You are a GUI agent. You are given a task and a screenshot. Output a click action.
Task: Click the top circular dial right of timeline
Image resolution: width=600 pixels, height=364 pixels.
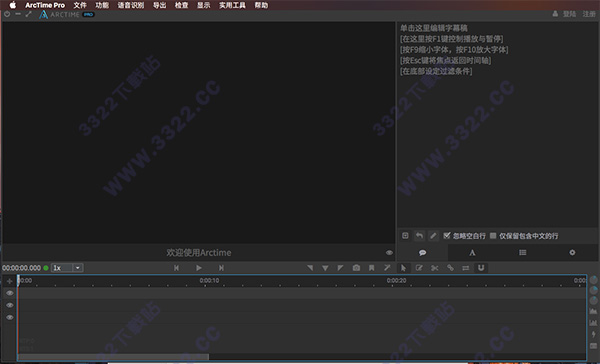[x=593, y=280]
